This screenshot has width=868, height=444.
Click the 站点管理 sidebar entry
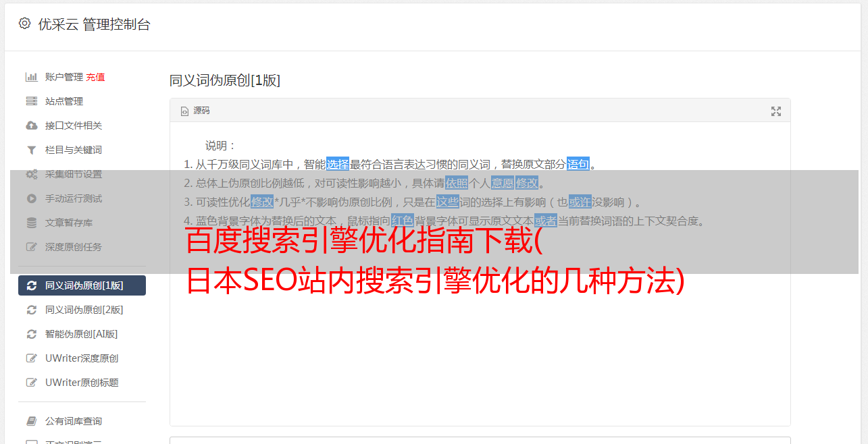[x=82, y=101]
